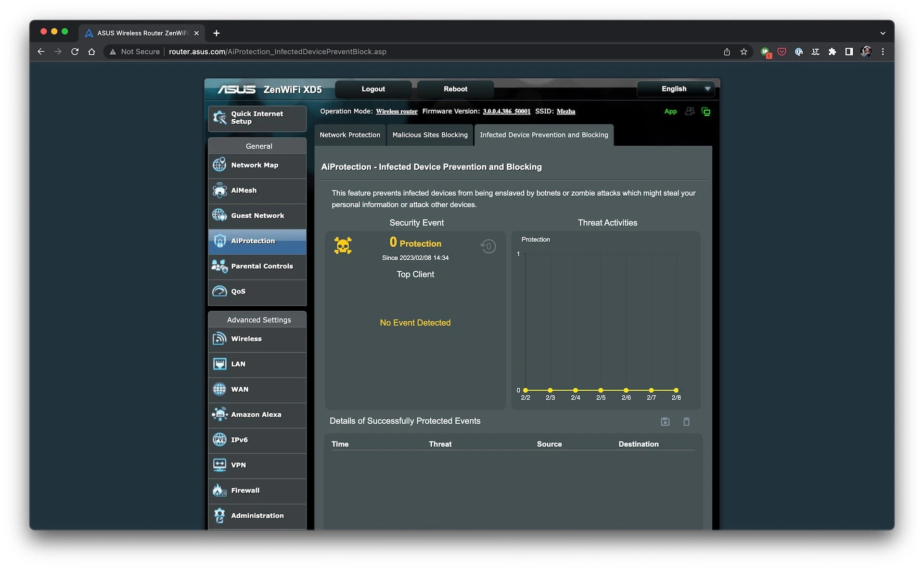Open the browser Extensions puzzle icon
924x569 pixels.
click(832, 51)
